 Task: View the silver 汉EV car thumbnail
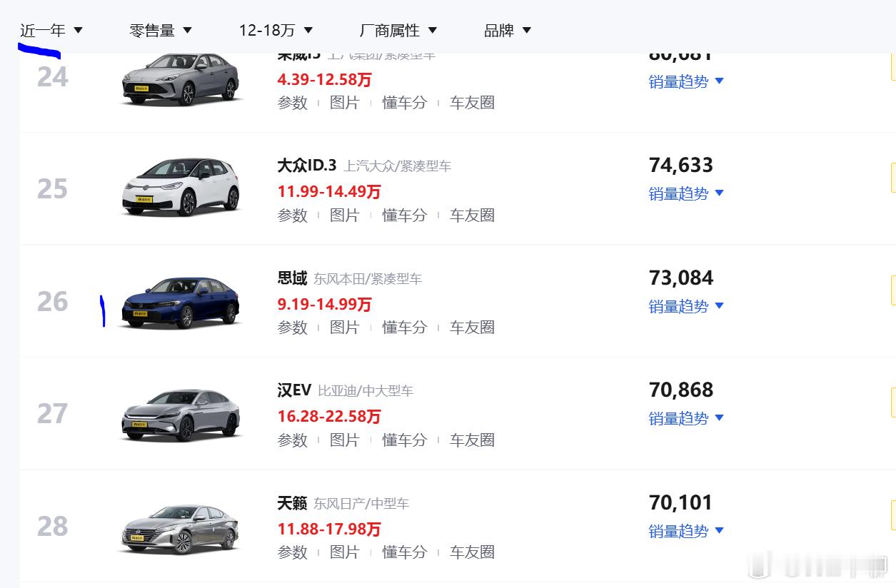(181, 414)
